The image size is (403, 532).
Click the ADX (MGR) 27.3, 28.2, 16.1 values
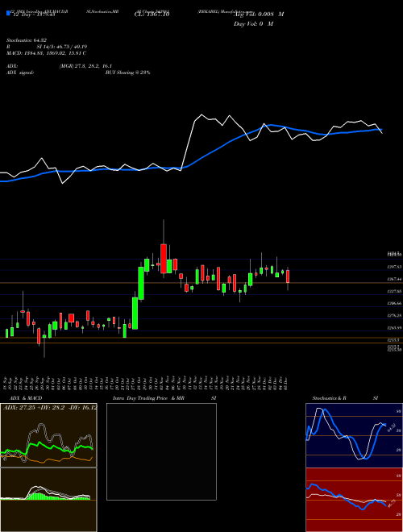click(85, 66)
